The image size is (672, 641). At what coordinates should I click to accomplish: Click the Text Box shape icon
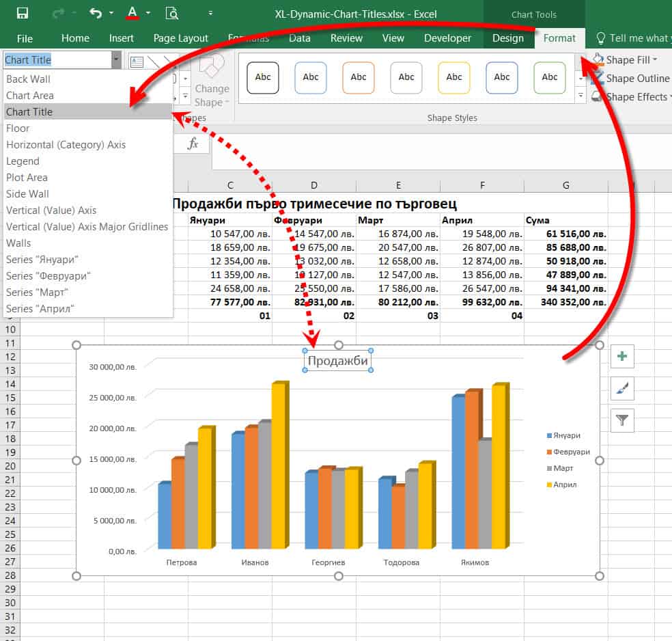tap(137, 62)
